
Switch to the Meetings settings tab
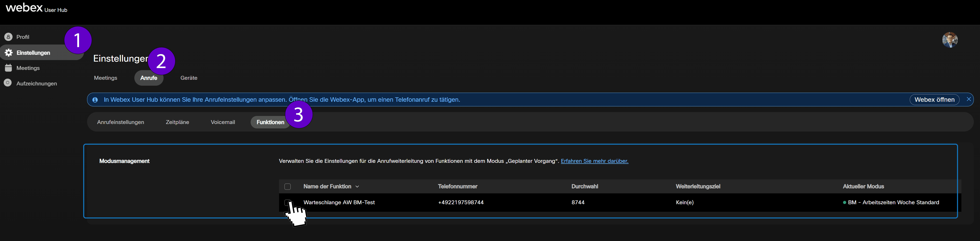point(105,78)
